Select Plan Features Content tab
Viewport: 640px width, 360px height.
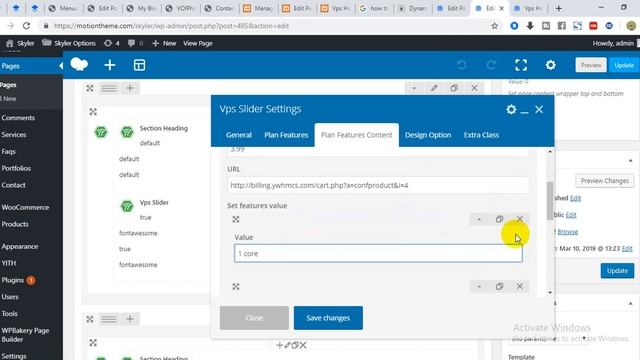(x=357, y=135)
